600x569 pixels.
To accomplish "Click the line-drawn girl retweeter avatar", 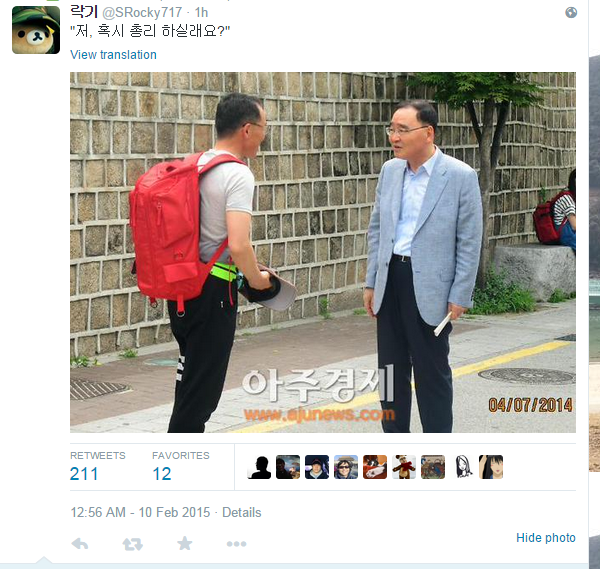I will 462,467.
